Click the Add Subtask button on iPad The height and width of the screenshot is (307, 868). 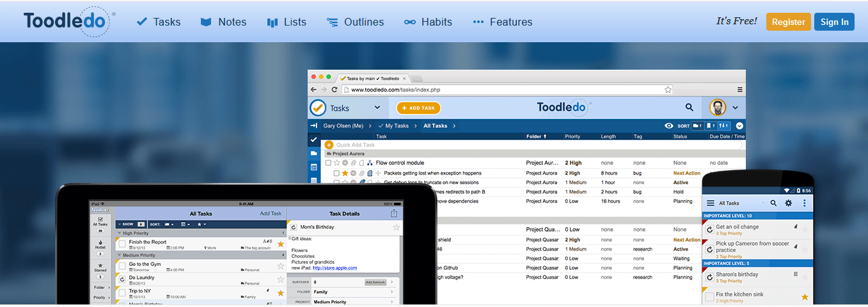click(377, 282)
